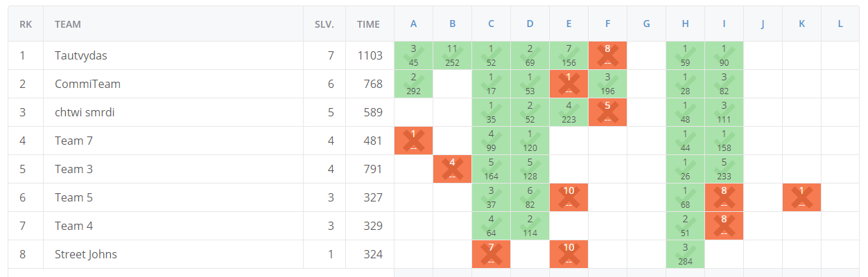Click Team 3's failed problem B cell
Viewport: 868px width, 277px height.
pyautogui.click(x=452, y=169)
